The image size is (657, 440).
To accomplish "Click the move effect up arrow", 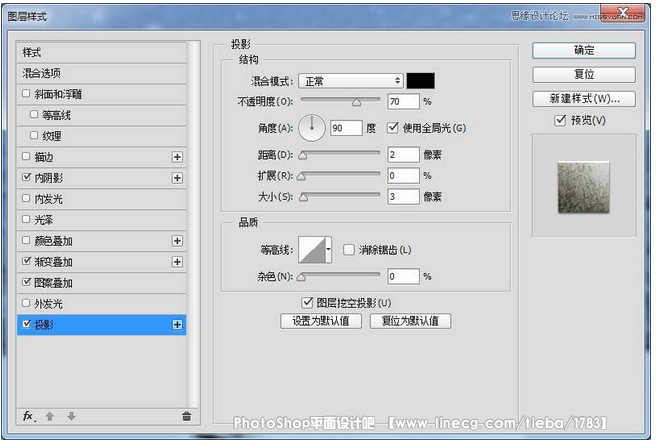I will [x=50, y=416].
